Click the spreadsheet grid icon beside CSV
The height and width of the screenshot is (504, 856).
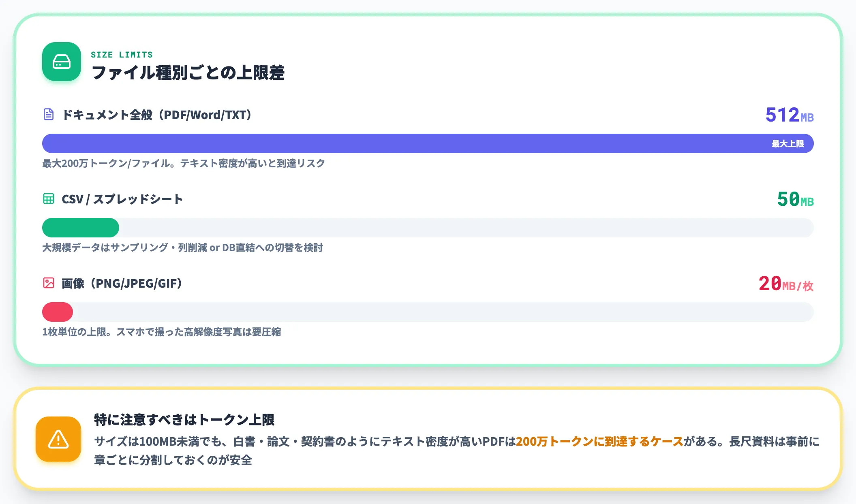click(x=49, y=199)
